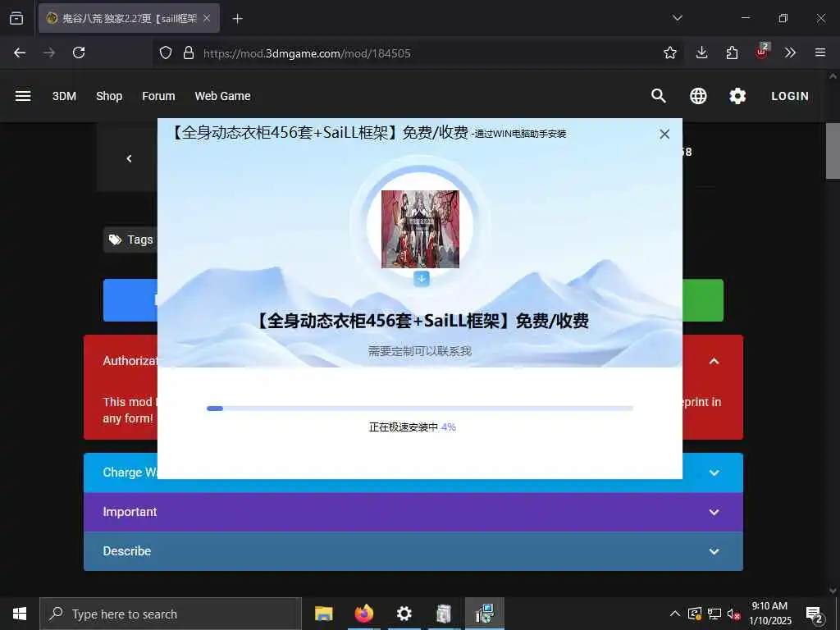The width and height of the screenshot is (840, 630).
Task: Show hidden system tray icons
Action: 675,614
